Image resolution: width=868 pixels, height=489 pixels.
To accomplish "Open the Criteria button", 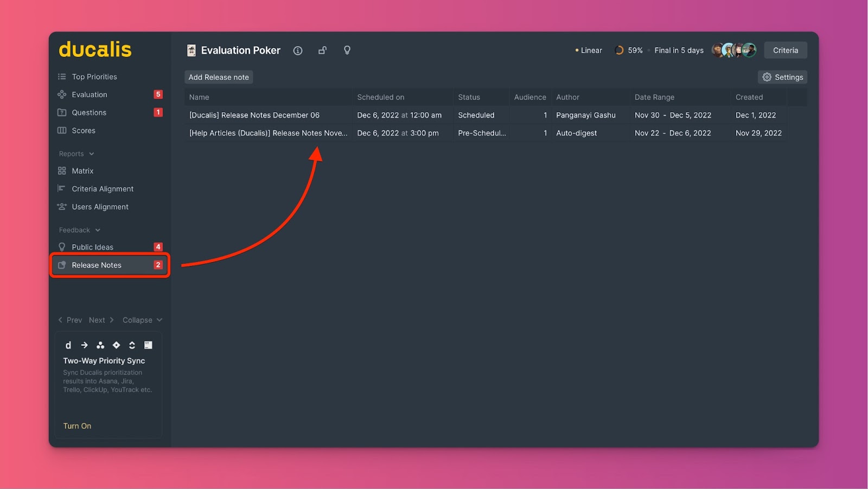I will tap(786, 50).
